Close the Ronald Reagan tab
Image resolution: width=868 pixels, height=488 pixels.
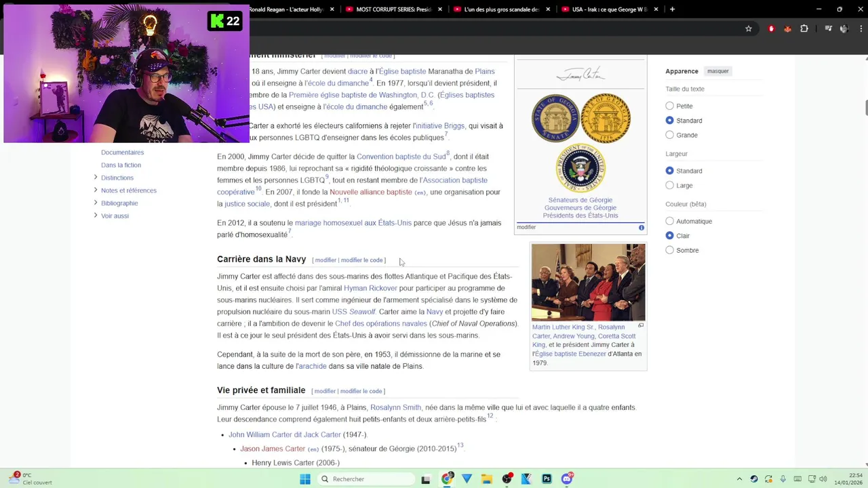coord(332,9)
